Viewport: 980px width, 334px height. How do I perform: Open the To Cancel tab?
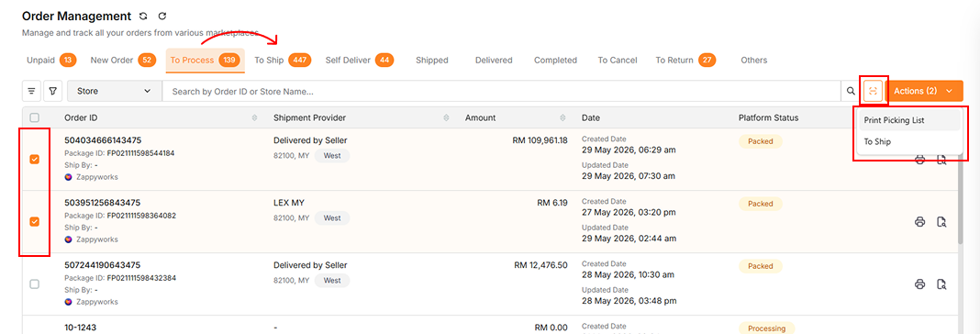618,60
